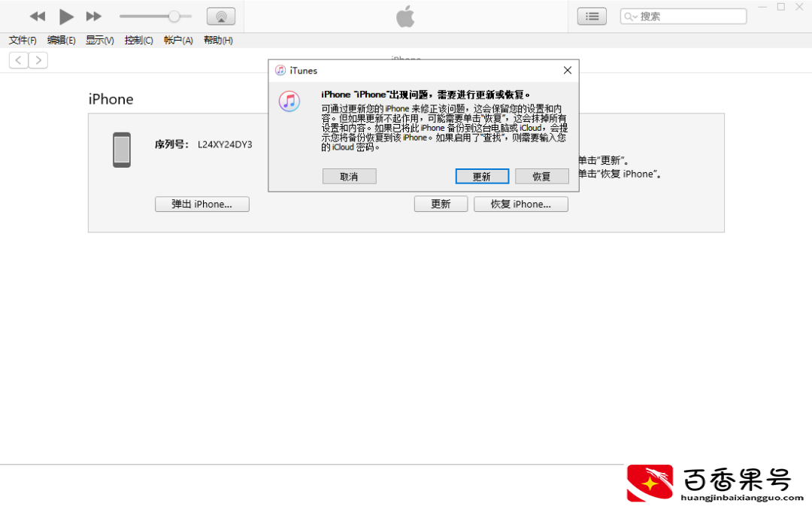Click the search magnifier dropdown icon
Image resolution: width=812 pixels, height=506 pixels.
pyautogui.click(x=630, y=17)
